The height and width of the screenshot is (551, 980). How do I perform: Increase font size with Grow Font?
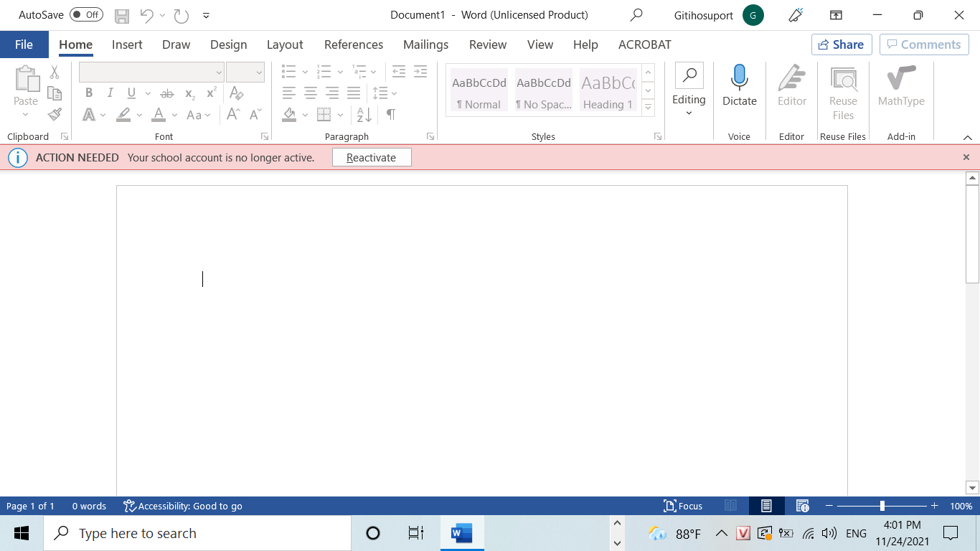pyautogui.click(x=233, y=114)
